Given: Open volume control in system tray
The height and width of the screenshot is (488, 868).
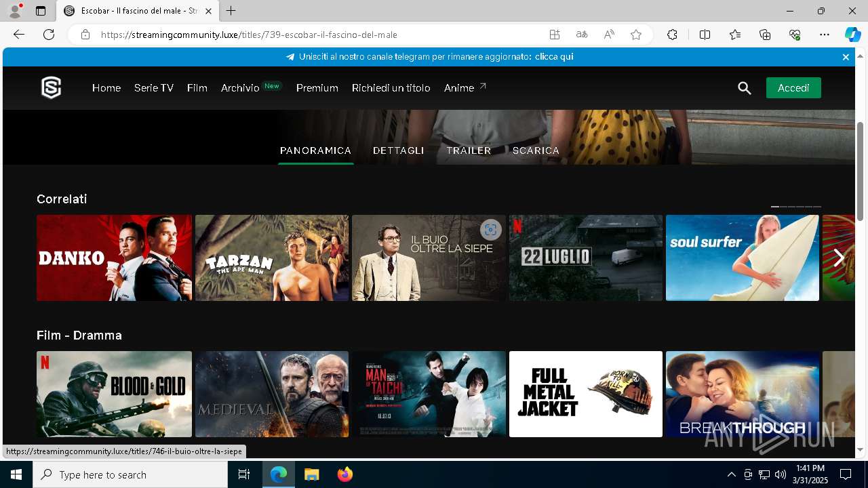Looking at the screenshot, I should [x=780, y=474].
